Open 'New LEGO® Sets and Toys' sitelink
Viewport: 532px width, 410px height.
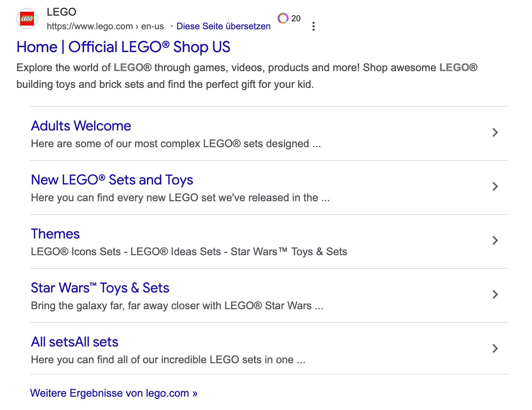[112, 180]
